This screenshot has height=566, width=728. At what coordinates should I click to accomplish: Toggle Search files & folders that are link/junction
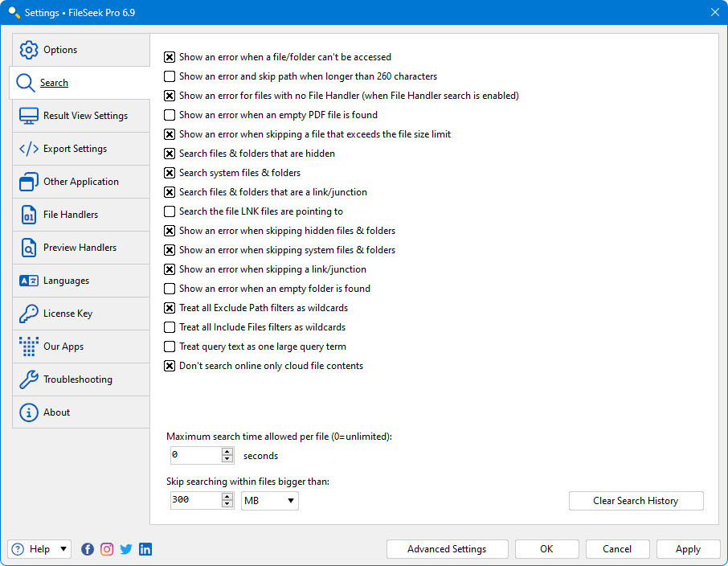click(x=170, y=192)
